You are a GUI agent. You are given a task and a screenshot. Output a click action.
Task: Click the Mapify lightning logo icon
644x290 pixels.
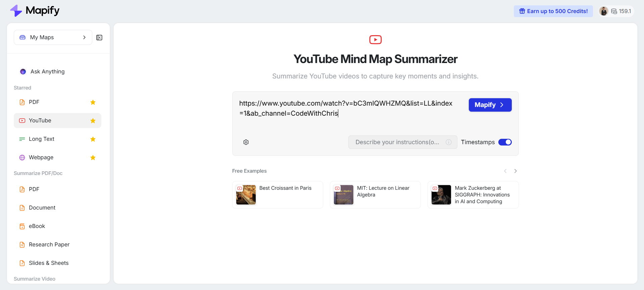[16, 11]
